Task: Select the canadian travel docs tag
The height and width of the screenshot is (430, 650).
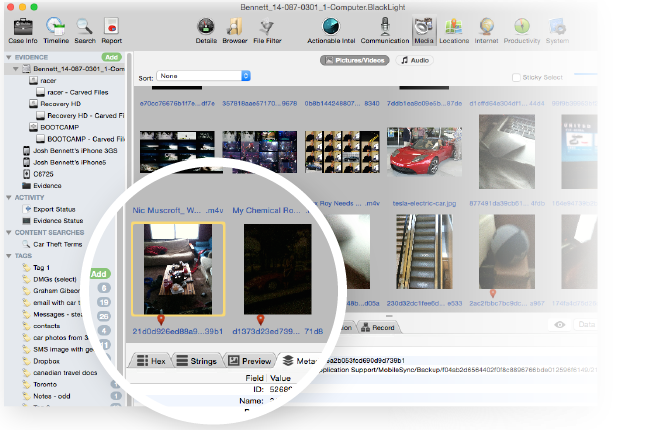Action: coord(65,373)
